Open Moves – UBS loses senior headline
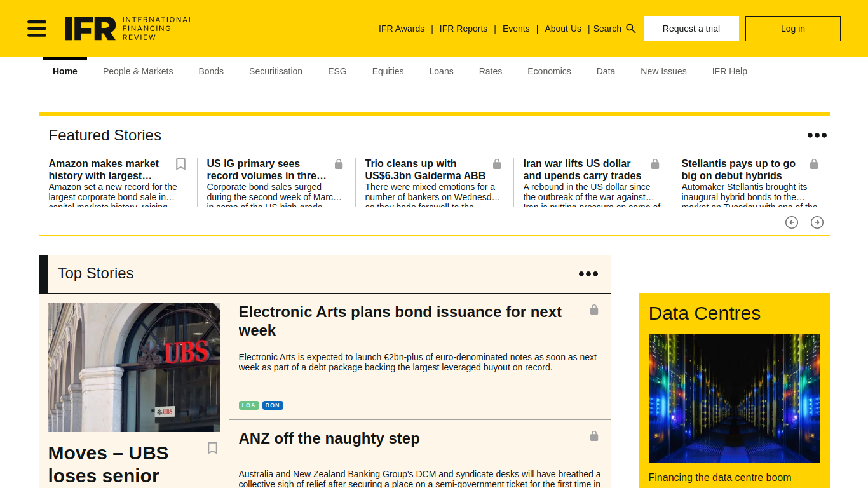The width and height of the screenshot is (868, 488). (109, 464)
